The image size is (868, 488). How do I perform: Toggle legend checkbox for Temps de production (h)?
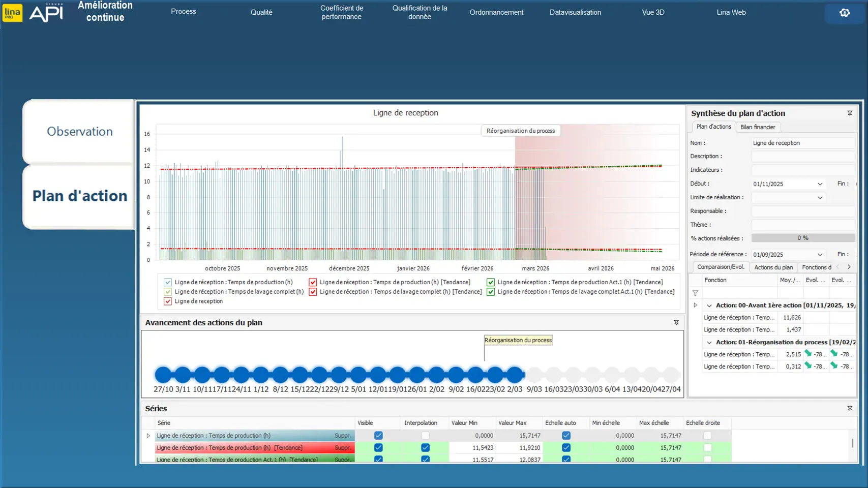coord(168,282)
